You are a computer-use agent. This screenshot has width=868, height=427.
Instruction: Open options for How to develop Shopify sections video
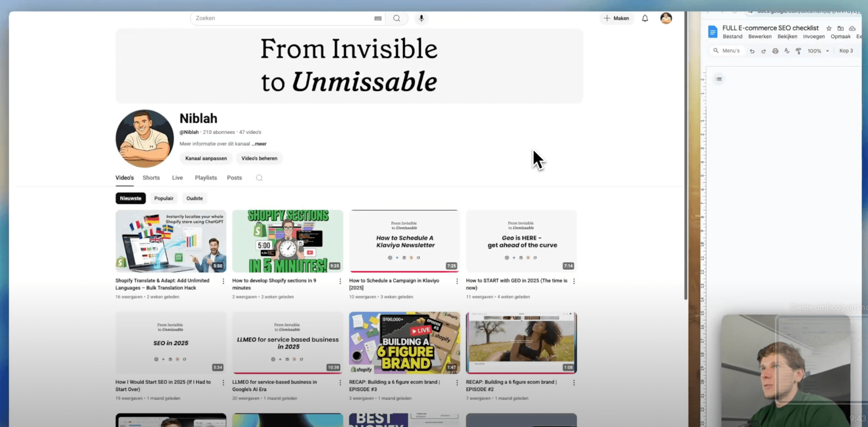[340, 281]
